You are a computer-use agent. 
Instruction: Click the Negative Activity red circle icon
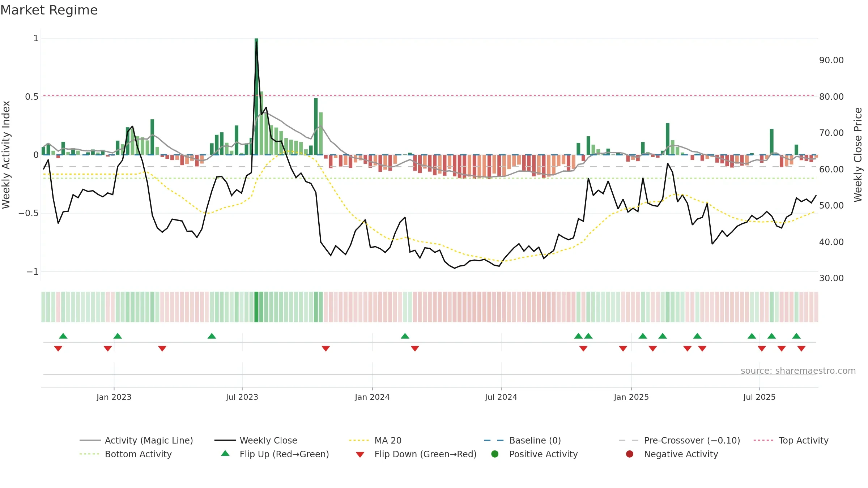coord(630,454)
